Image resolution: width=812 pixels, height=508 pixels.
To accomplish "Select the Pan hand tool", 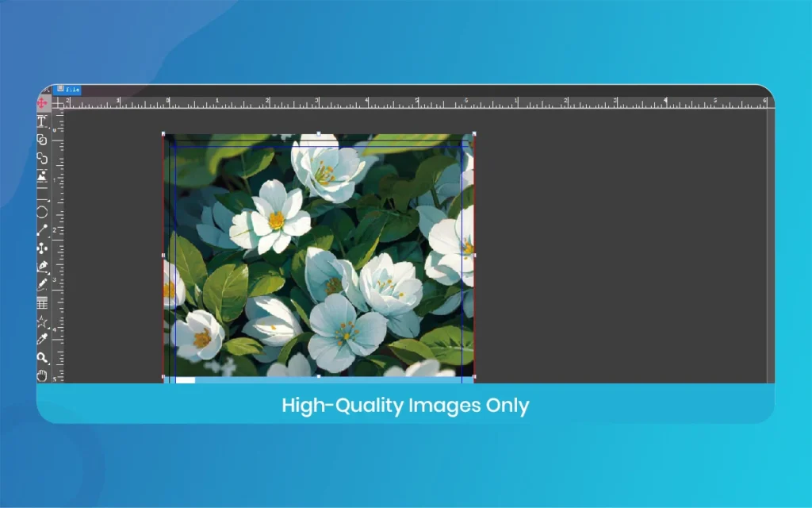I will tap(43, 375).
